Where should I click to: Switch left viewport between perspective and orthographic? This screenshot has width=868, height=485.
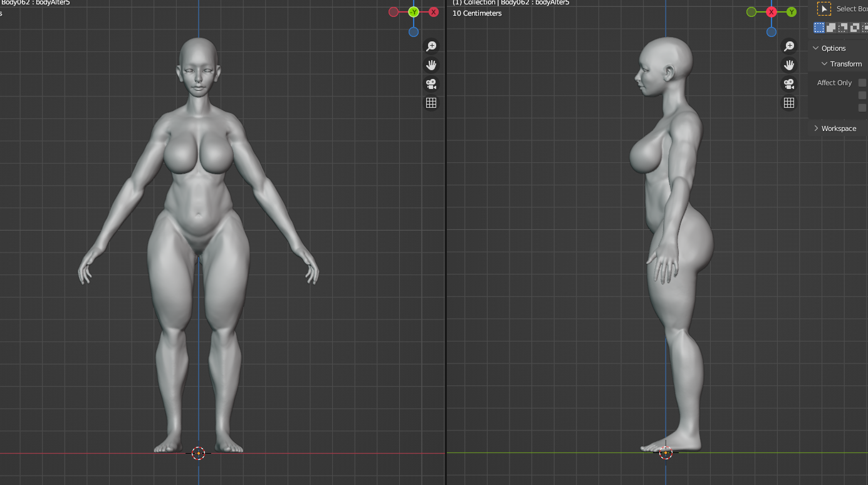(x=431, y=103)
